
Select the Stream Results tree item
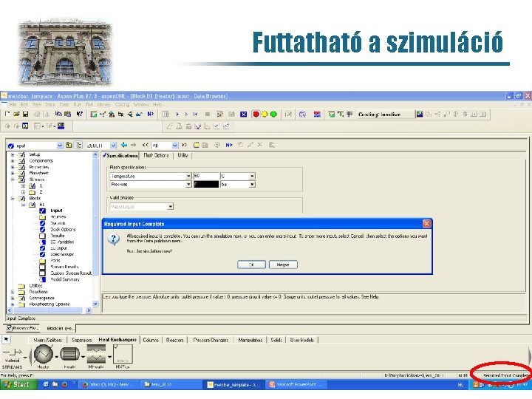[x=64, y=267]
